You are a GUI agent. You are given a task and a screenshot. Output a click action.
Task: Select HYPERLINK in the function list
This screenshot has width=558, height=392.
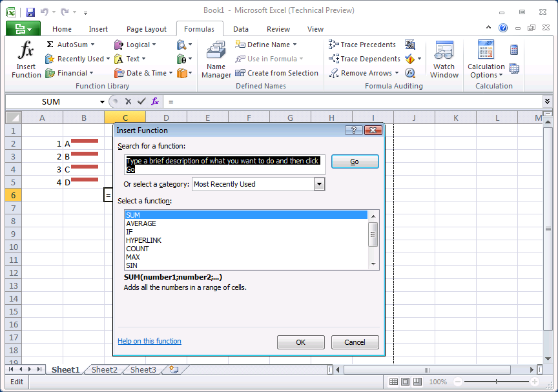coord(246,240)
